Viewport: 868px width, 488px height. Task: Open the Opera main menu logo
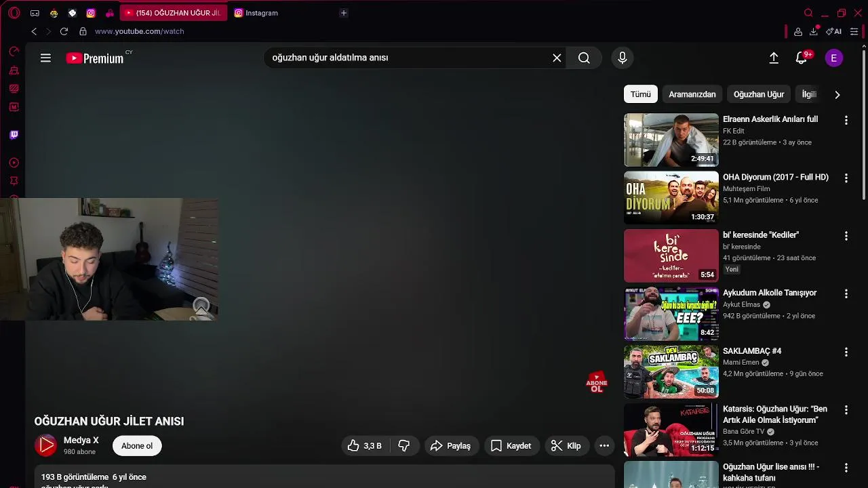pos(14,13)
